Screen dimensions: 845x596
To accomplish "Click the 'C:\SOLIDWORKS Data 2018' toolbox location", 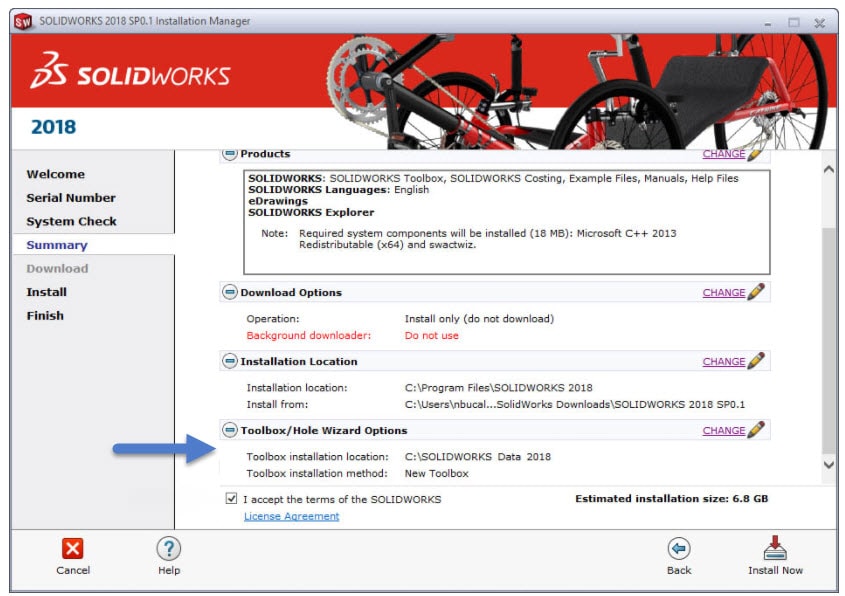I will (x=477, y=456).
